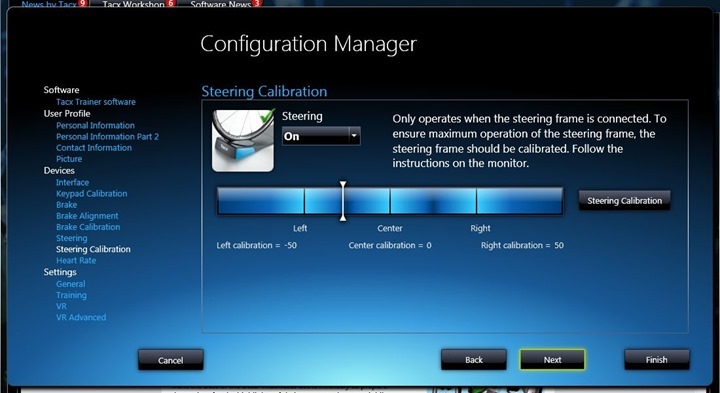
Task: Select Steering Calibration in the sidebar
Action: click(93, 249)
